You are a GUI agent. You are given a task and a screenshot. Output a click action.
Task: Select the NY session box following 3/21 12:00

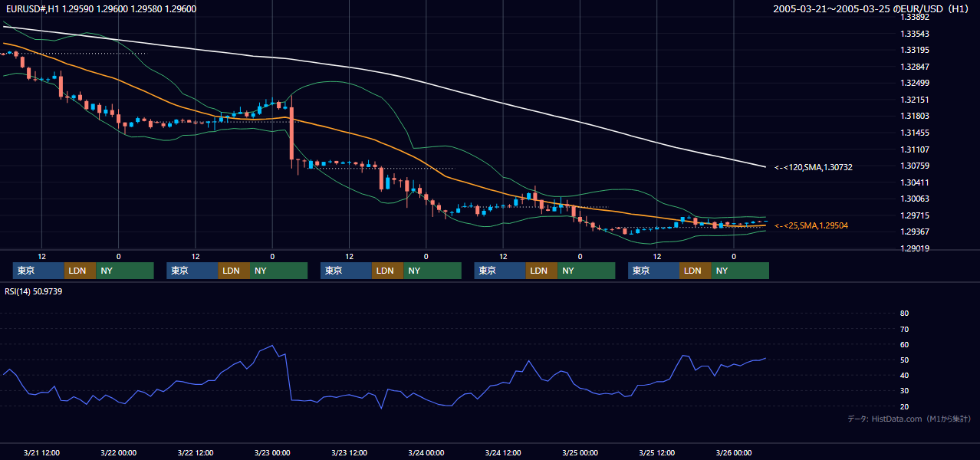click(125, 271)
